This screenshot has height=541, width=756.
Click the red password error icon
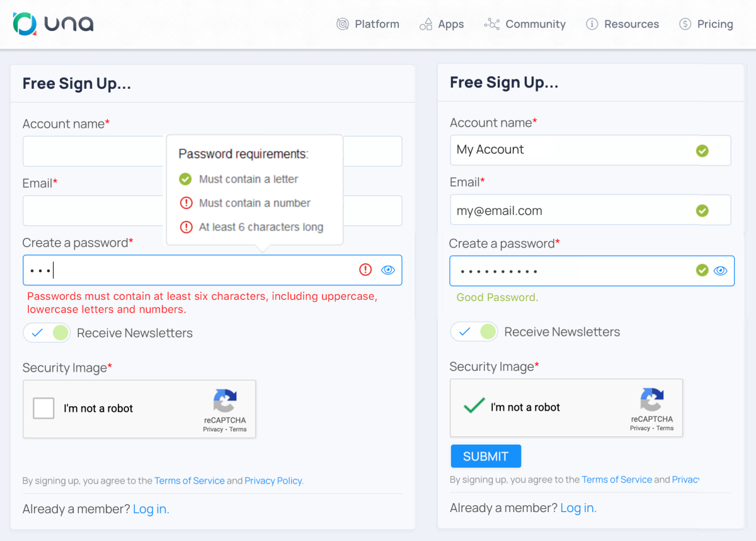[x=365, y=270]
